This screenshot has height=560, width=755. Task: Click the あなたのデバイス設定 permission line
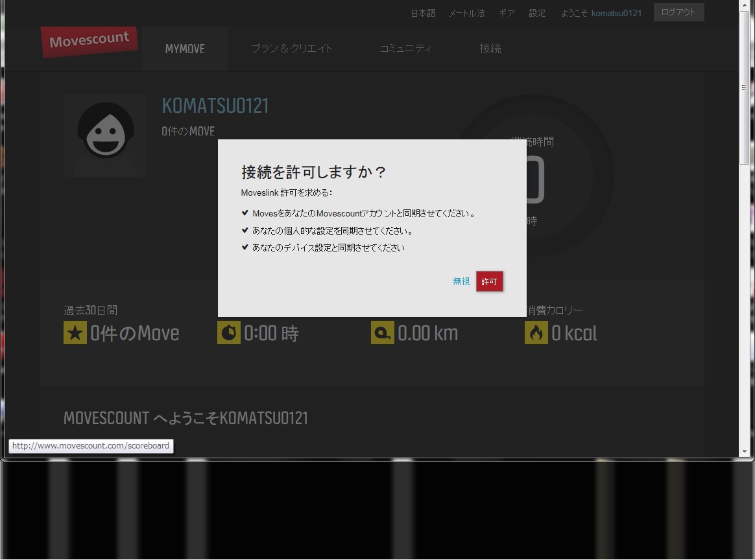(x=328, y=248)
